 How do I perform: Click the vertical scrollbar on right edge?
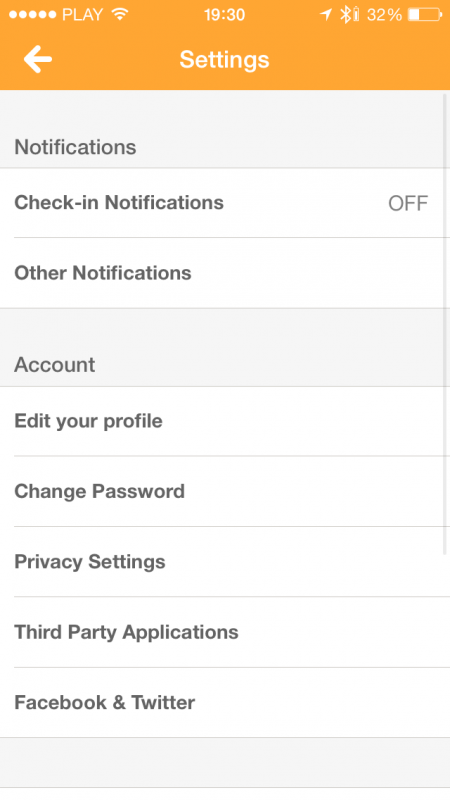click(x=444, y=322)
